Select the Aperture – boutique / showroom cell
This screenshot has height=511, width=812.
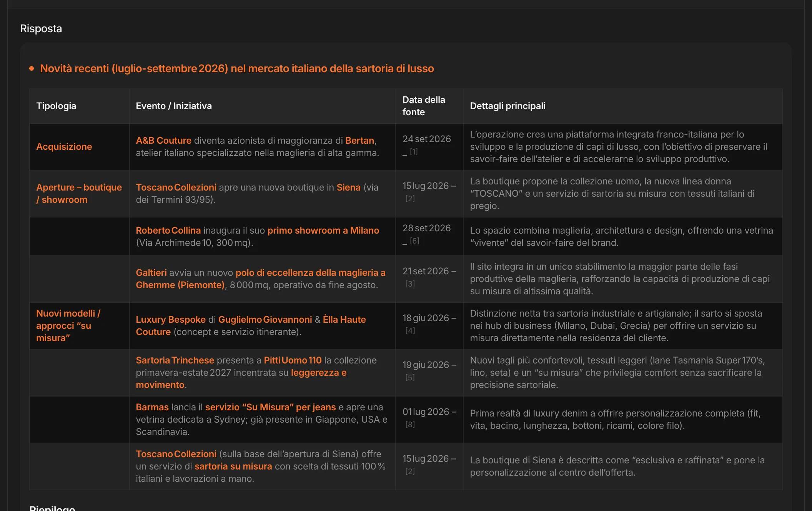(79, 194)
